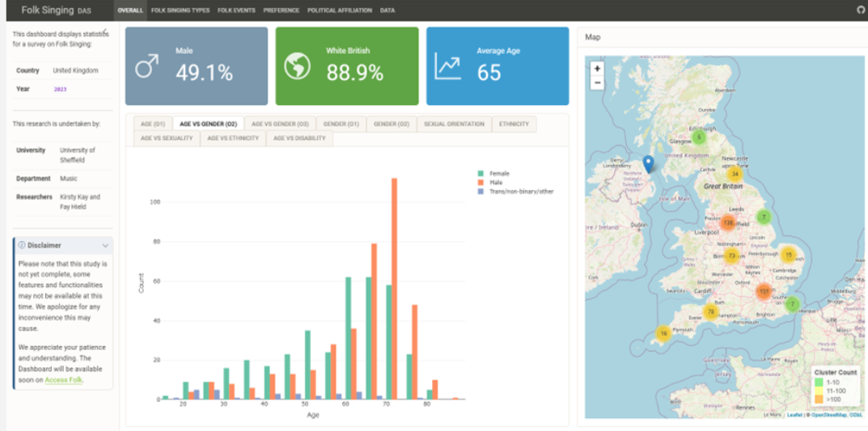Expand the yellow map cluster labeled 73

pyautogui.click(x=731, y=256)
